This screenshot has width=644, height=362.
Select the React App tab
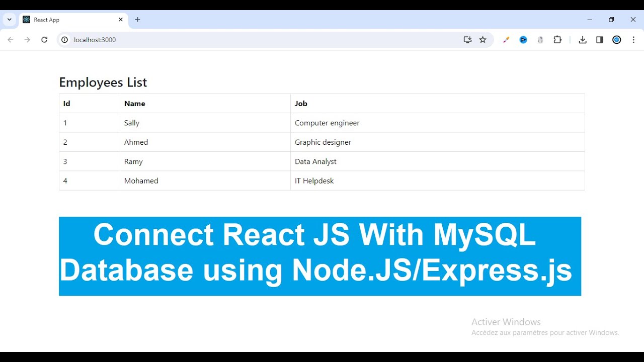pyautogui.click(x=73, y=20)
